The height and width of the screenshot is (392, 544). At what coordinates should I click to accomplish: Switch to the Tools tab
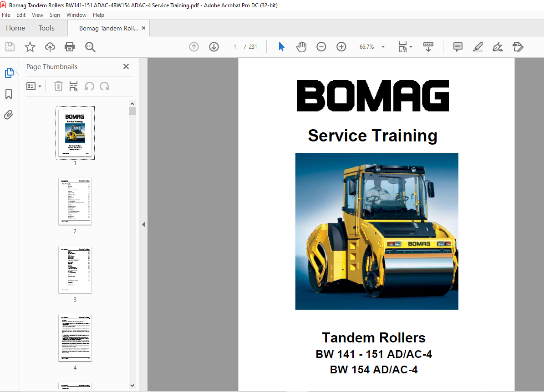point(46,28)
